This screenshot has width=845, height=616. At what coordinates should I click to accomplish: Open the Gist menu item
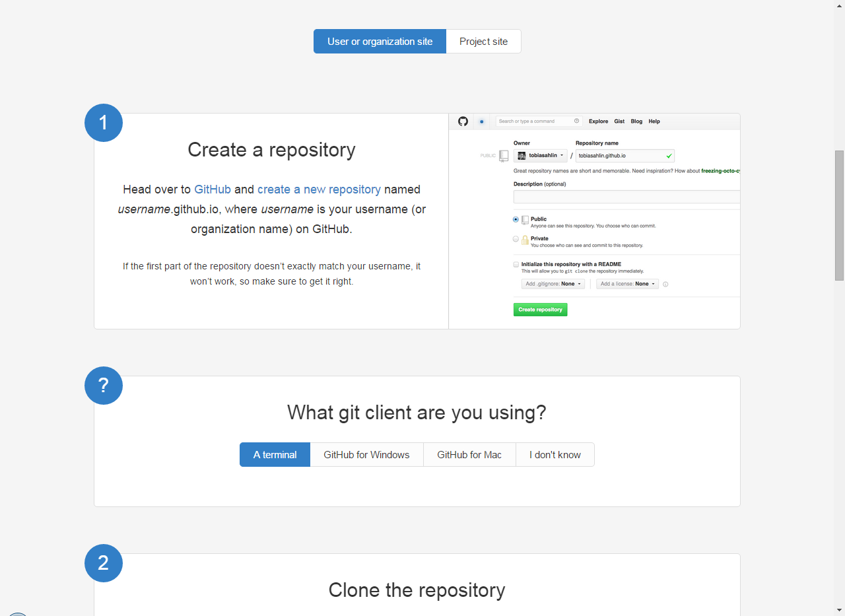[x=619, y=121]
